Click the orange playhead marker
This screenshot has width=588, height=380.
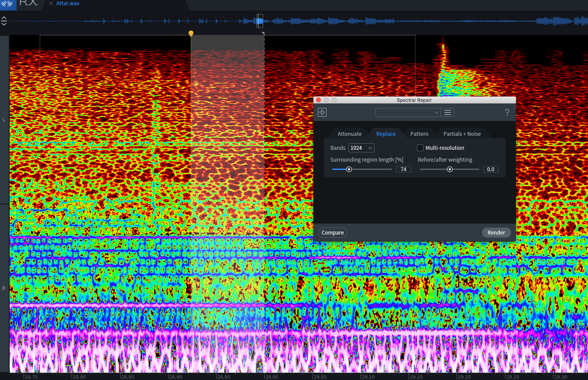191,33
